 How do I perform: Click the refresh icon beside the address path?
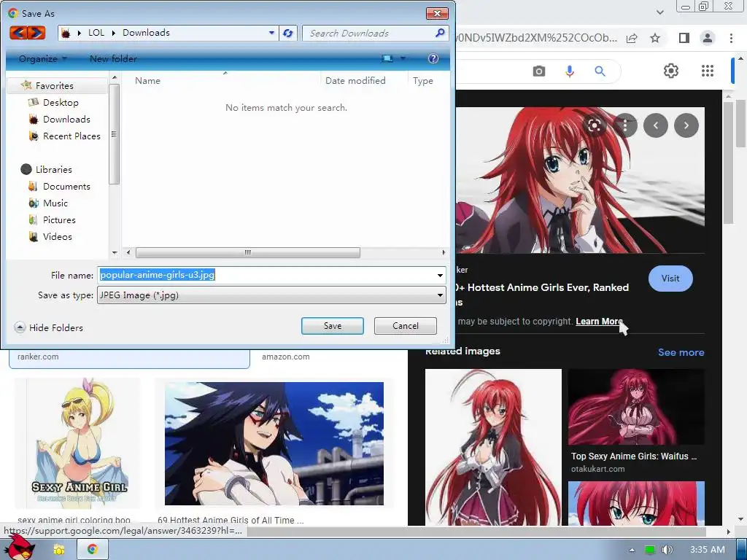287,34
